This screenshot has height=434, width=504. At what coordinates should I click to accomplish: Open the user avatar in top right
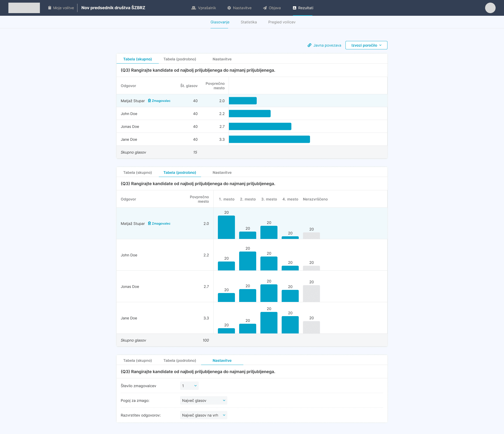(x=490, y=8)
